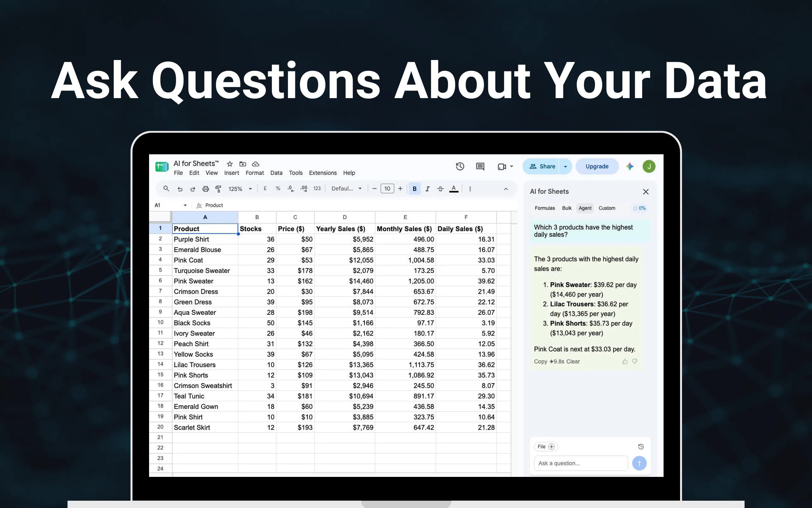Open the account avatar J
The height and width of the screenshot is (508, 812).
(x=649, y=166)
